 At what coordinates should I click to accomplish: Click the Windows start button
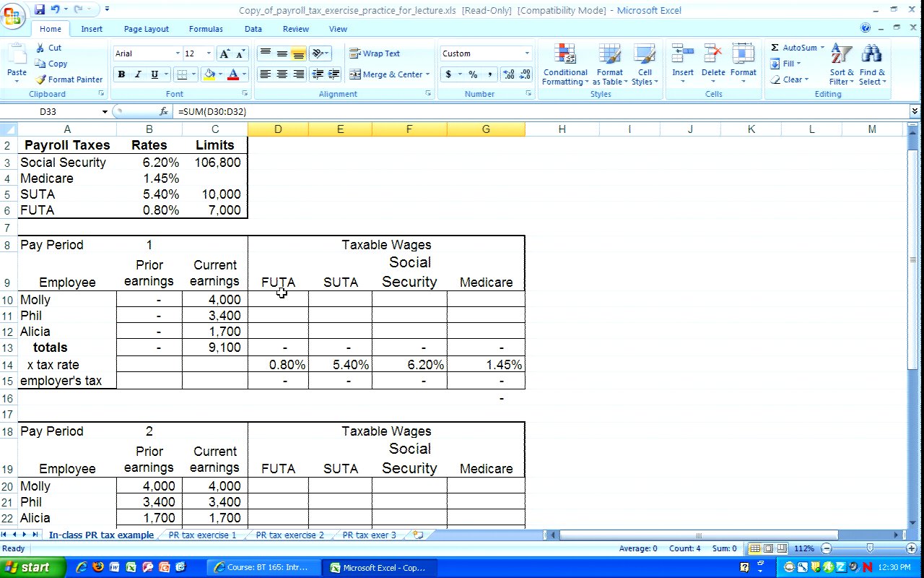[x=27, y=567]
